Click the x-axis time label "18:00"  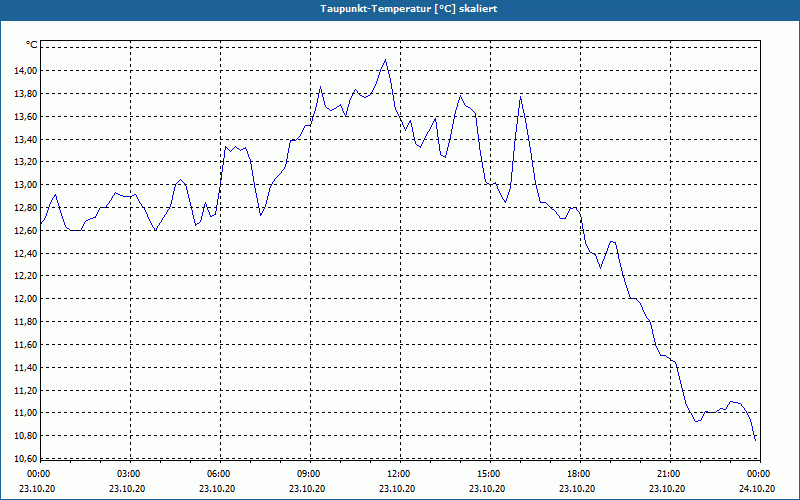[x=579, y=474]
